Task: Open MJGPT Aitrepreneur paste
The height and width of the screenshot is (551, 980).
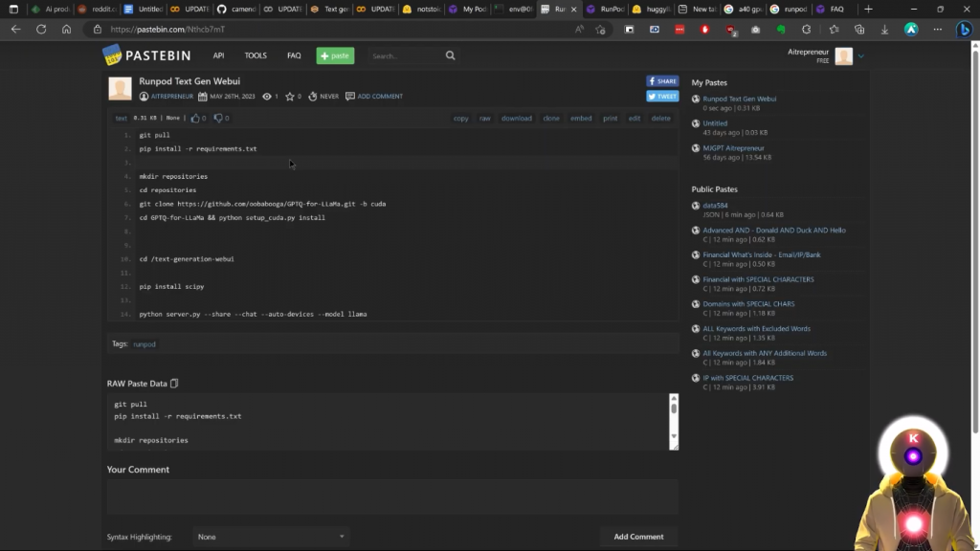Action: [x=733, y=148]
